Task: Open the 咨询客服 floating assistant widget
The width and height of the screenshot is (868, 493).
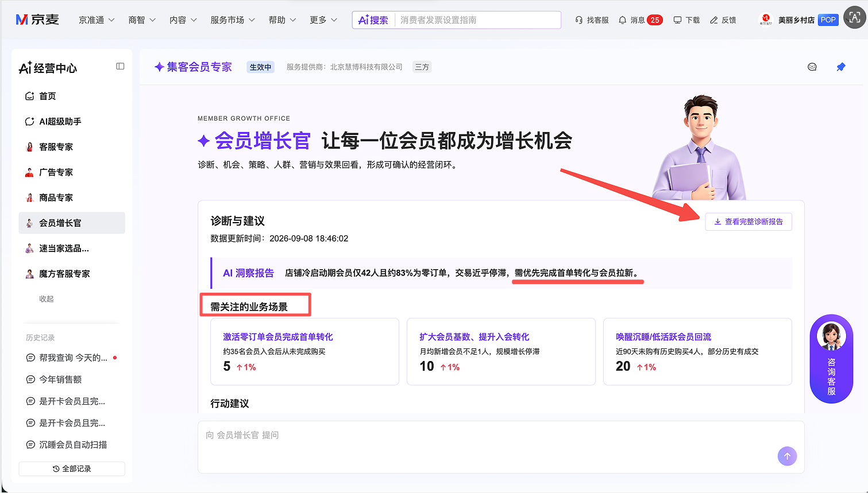Action: click(831, 359)
